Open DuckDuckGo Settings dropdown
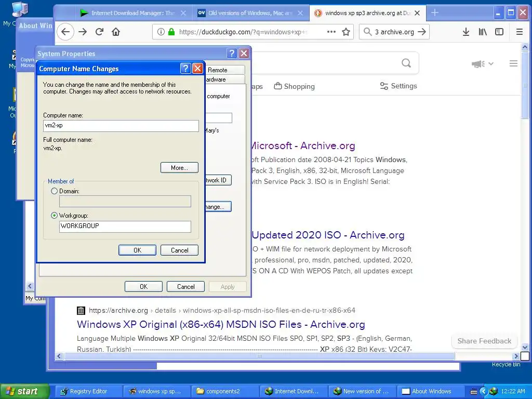 click(x=398, y=86)
